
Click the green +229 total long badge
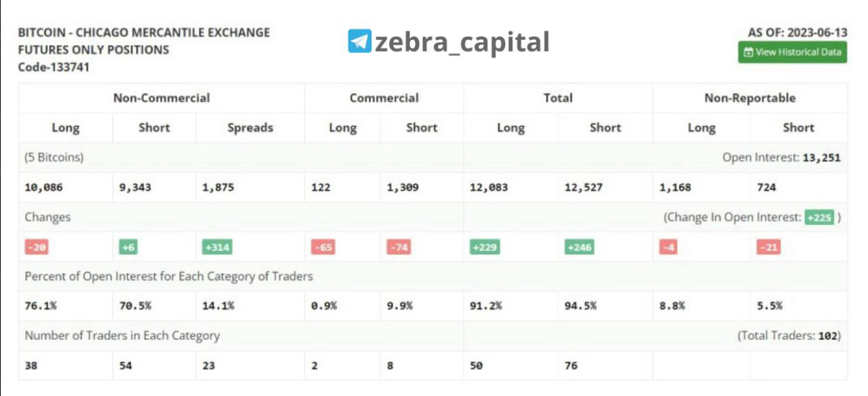pos(484,247)
